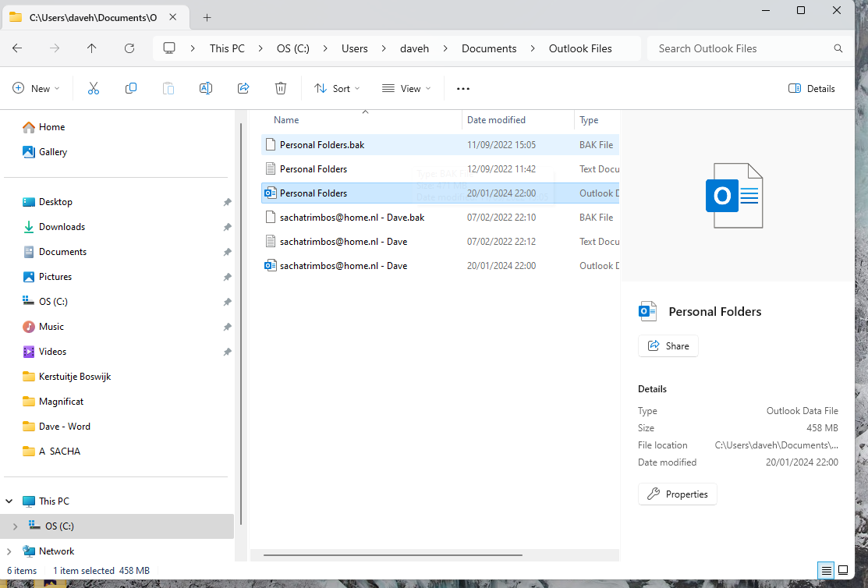Go up one folder level arrow

point(92,48)
